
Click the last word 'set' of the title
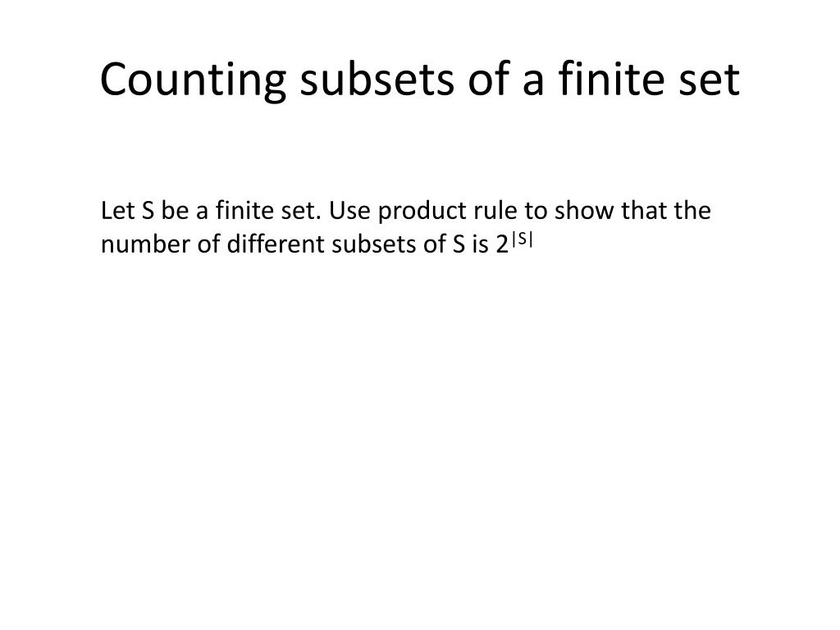click(709, 81)
